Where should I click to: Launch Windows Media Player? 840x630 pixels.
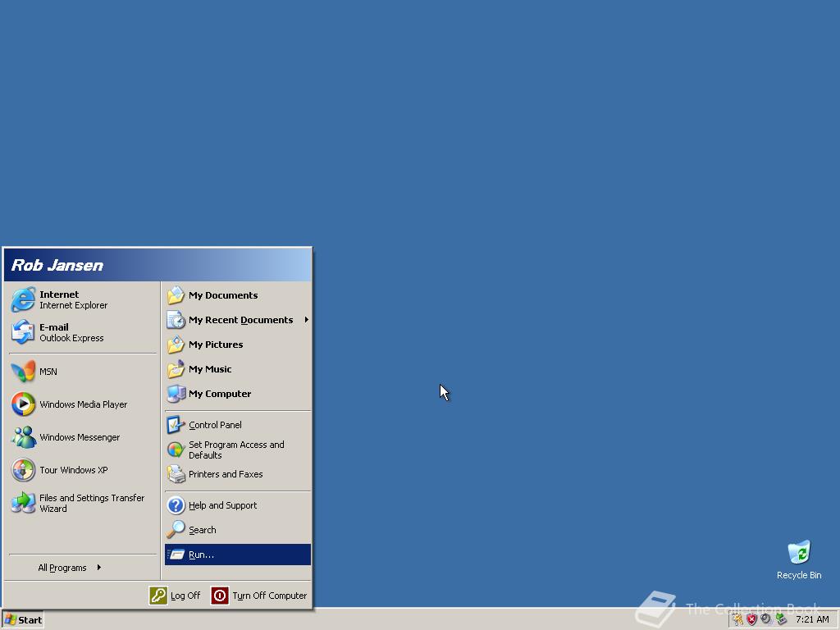[83, 404]
